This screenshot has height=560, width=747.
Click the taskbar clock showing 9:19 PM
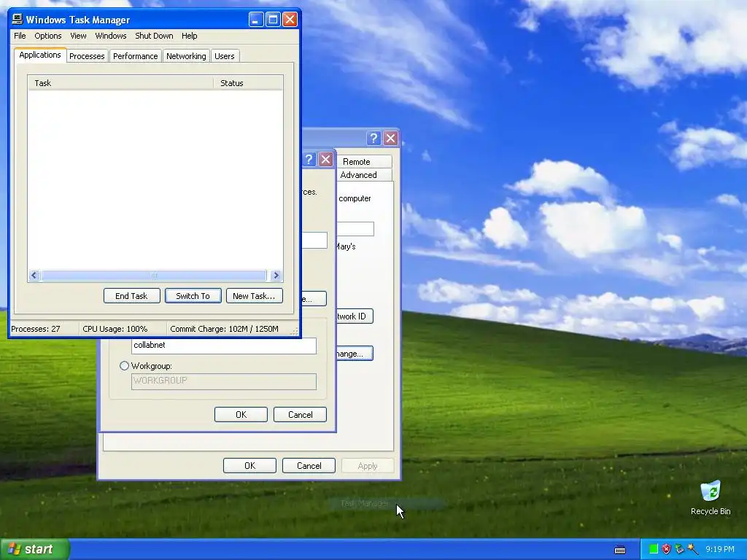[x=719, y=549]
